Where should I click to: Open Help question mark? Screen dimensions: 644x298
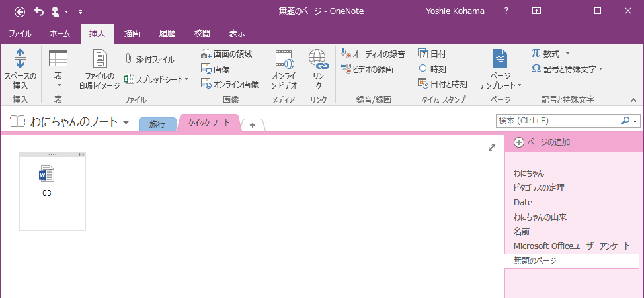tap(506, 11)
